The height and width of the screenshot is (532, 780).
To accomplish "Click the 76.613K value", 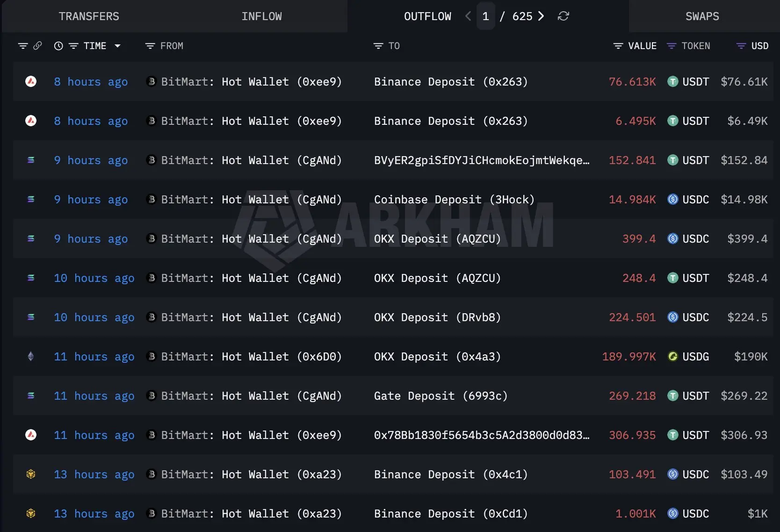I will 632,81.
